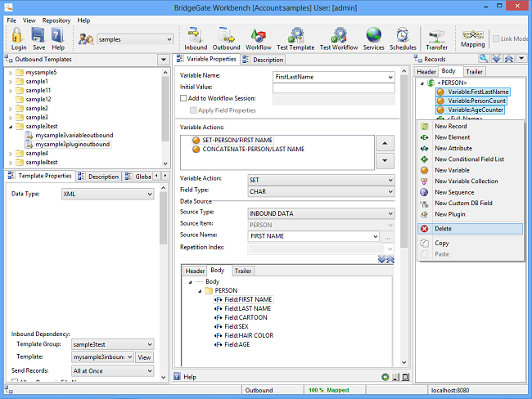532x399 pixels.
Task: Launch Test Template from the toolbar
Action: pyautogui.click(x=295, y=38)
